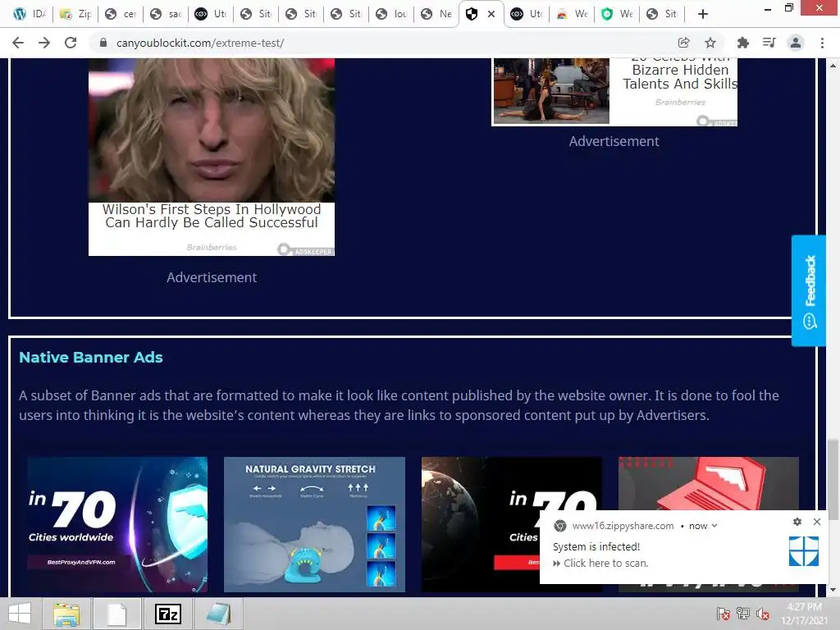Open the blank document taskbar item

(116, 614)
